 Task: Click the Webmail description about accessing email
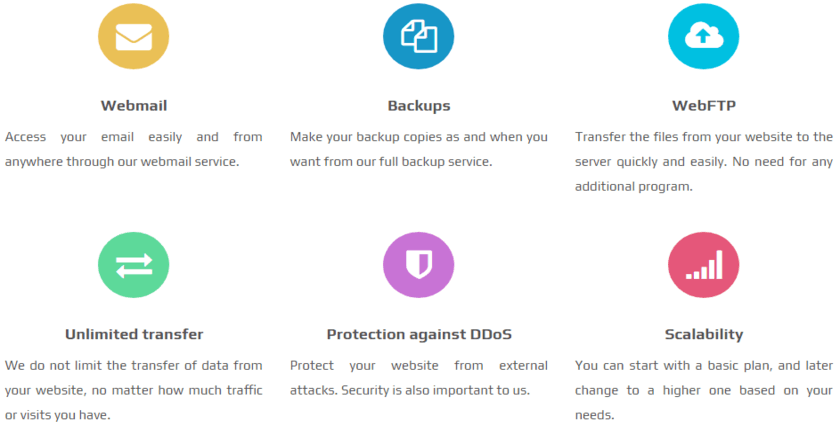[x=134, y=149]
